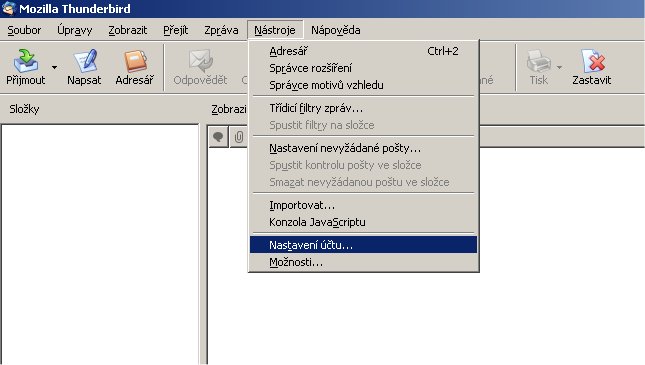Click the Zastavit stop icon
645x365 pixels.
pos(593,61)
